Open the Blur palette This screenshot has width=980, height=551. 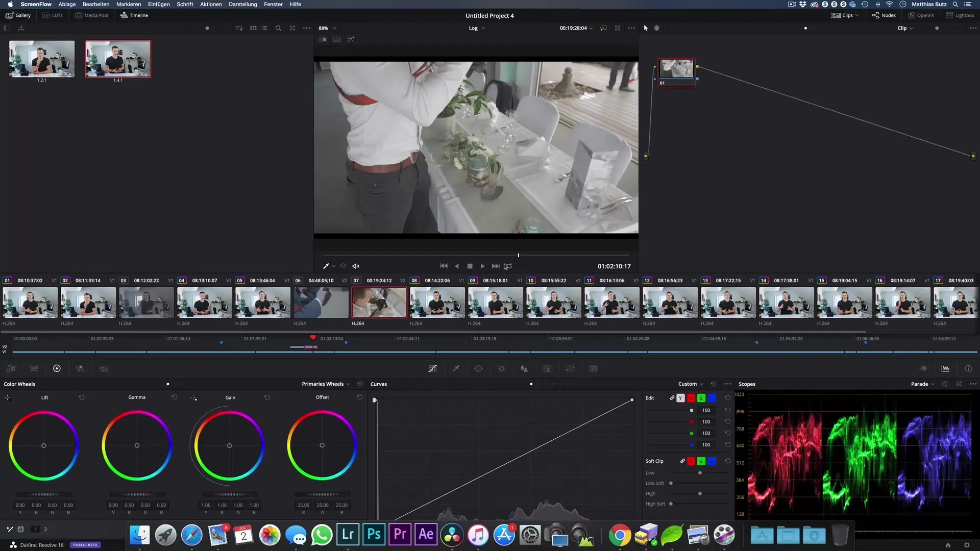pyautogui.click(x=524, y=368)
